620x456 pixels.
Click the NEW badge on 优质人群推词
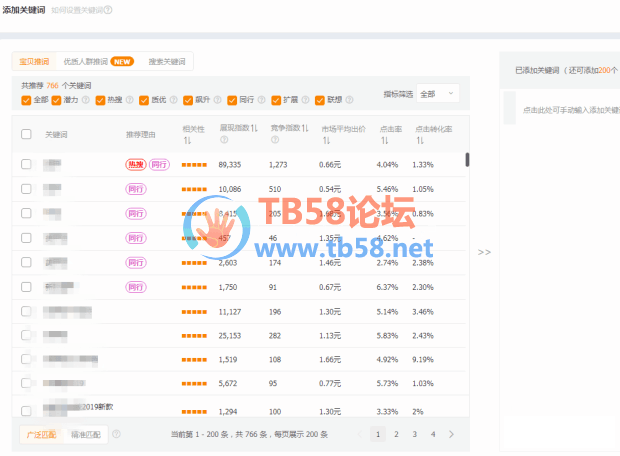[122, 62]
